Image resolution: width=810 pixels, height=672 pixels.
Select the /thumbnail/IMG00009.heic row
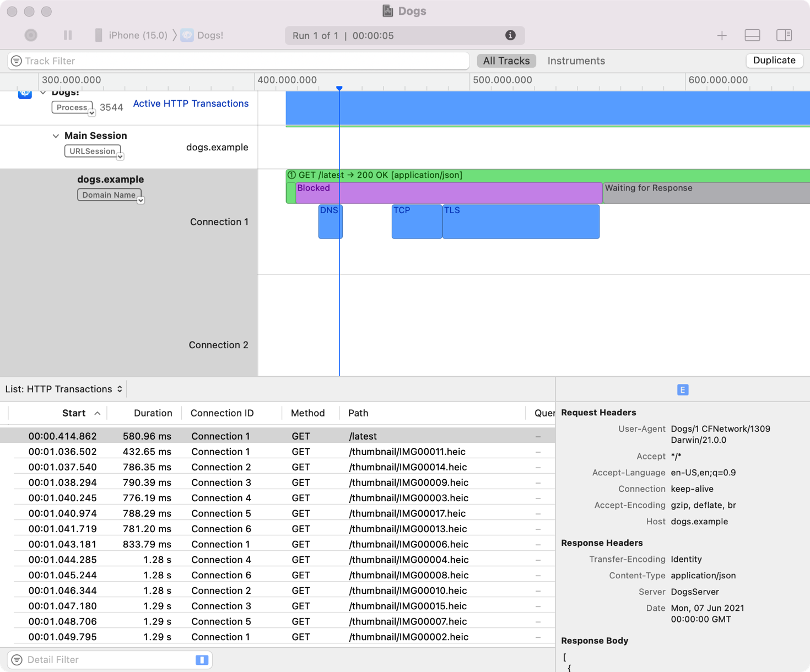click(x=278, y=482)
